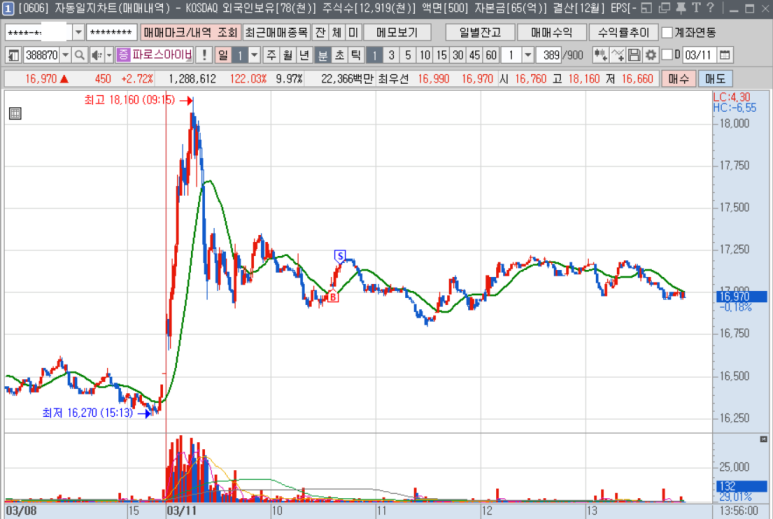Expand the account number dropdown
The height and width of the screenshot is (519, 773).
[x=77, y=32]
